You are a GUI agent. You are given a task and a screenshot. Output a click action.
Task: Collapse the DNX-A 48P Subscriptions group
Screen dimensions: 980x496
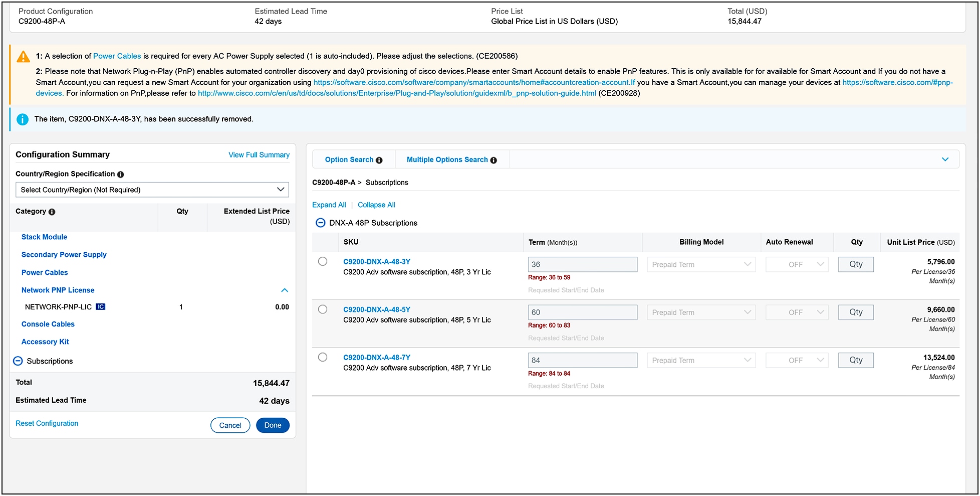321,223
